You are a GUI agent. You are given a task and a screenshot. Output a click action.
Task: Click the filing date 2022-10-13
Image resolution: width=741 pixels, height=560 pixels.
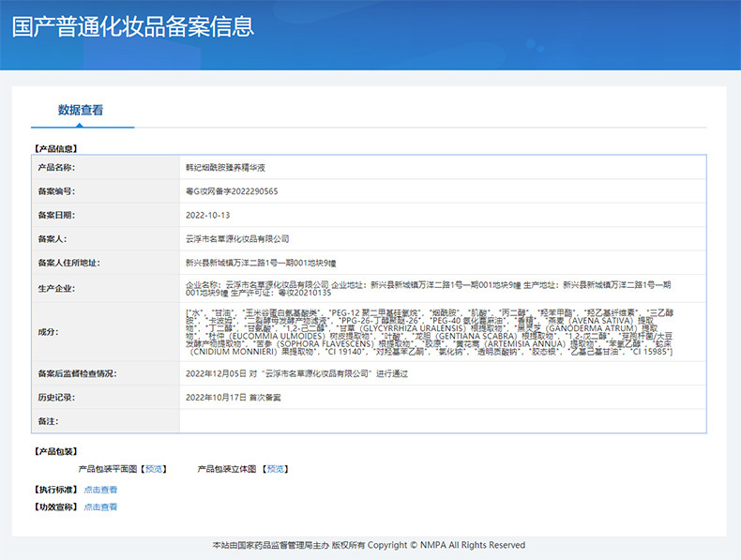point(207,215)
